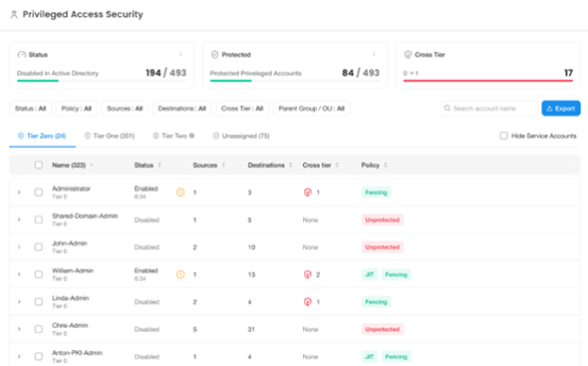Click the info dot next to Tier Two
Image resolution: width=588 pixels, height=366 pixels.
(x=191, y=136)
